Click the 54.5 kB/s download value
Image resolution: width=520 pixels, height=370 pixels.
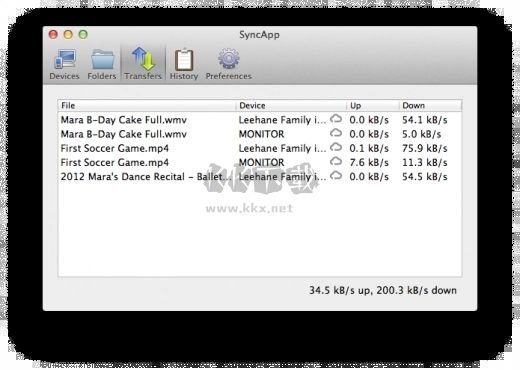pos(425,177)
